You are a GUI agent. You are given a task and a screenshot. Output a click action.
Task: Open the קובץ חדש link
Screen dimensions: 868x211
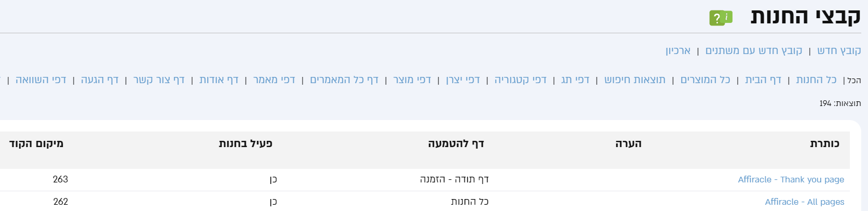(x=839, y=50)
